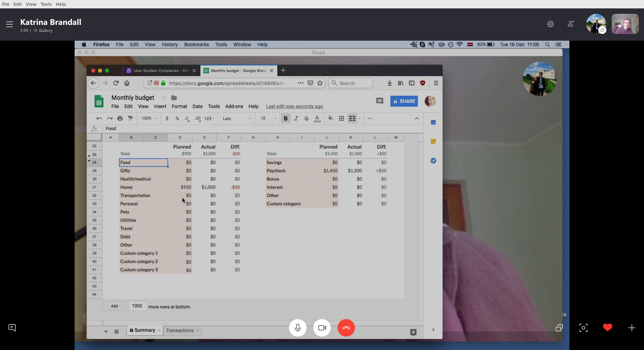Viewport: 644px width, 350px height.
Task: Click the 1000 rows input field
Action: (137, 306)
